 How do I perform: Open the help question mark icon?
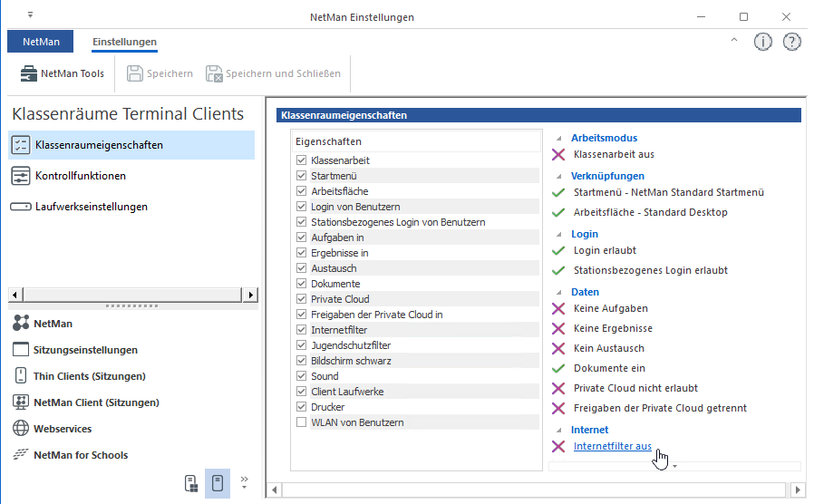(x=791, y=42)
